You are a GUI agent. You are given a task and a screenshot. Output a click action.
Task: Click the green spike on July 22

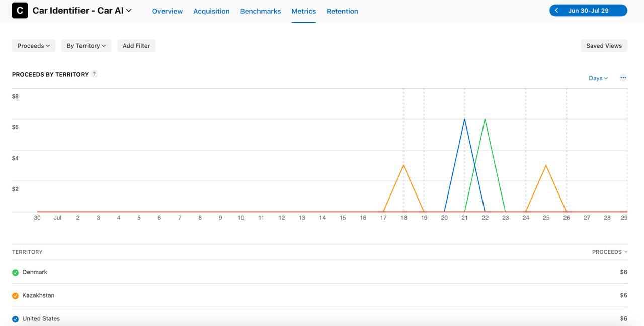pyautogui.click(x=485, y=120)
